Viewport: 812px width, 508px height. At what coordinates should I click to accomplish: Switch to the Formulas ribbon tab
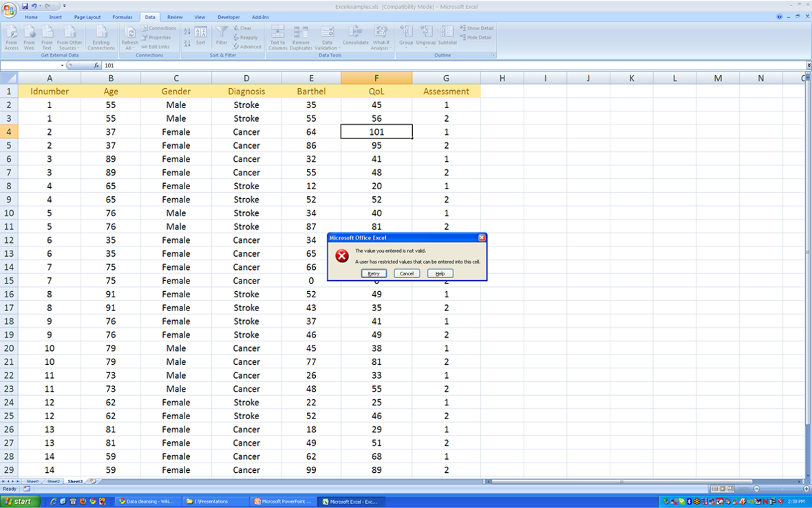pyautogui.click(x=122, y=17)
